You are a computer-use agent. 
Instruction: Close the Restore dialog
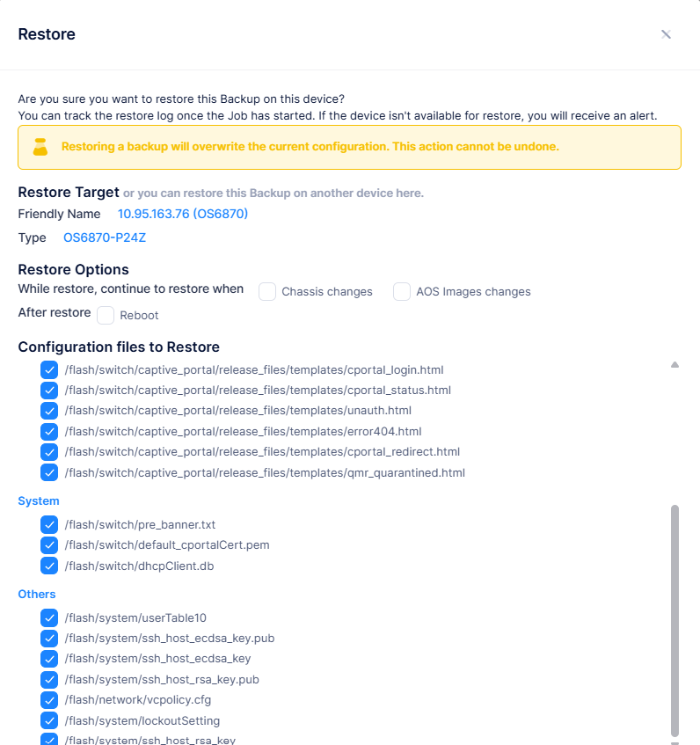[x=666, y=34]
